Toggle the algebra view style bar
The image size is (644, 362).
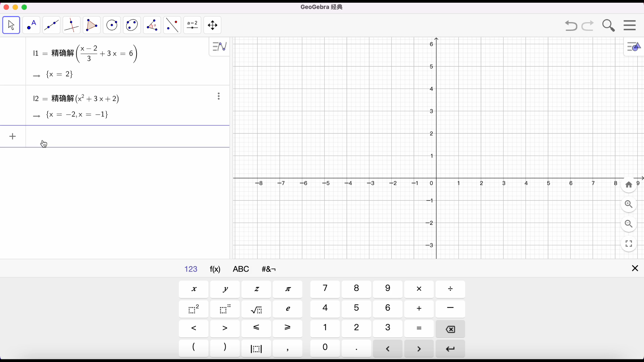pyautogui.click(x=219, y=46)
